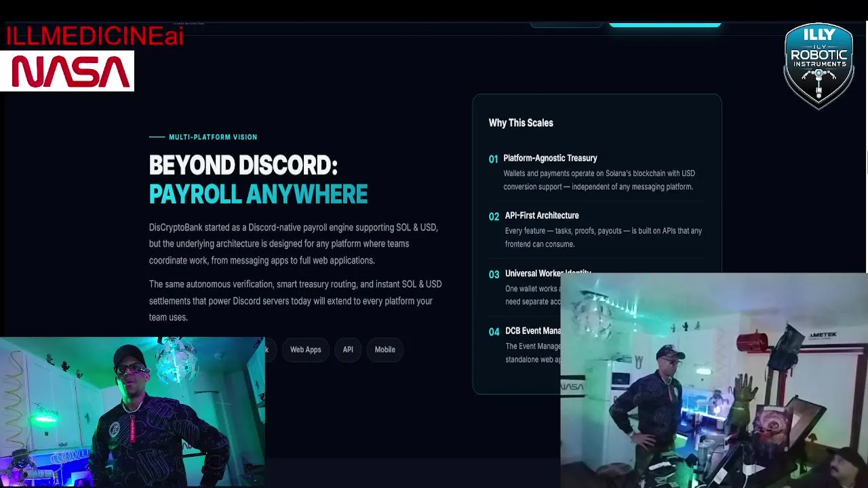Click the page scrollbar thumb on right edge
Viewport: 868px width, 488px height.
[866, 163]
